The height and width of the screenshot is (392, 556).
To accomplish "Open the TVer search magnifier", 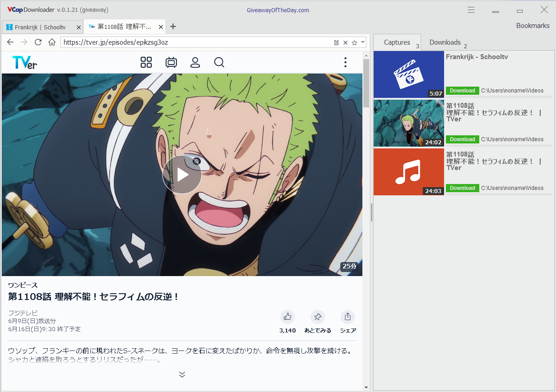I will point(219,62).
